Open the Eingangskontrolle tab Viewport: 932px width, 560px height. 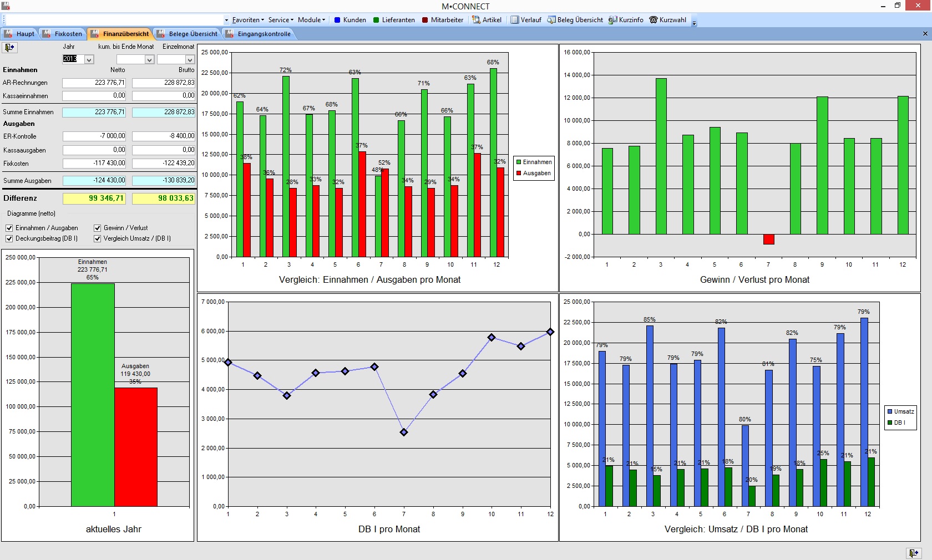pyautogui.click(x=259, y=34)
